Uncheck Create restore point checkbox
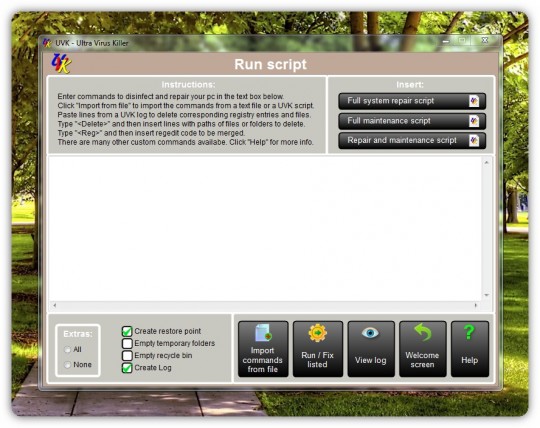Viewport: 540px width, 428px height. (x=127, y=331)
